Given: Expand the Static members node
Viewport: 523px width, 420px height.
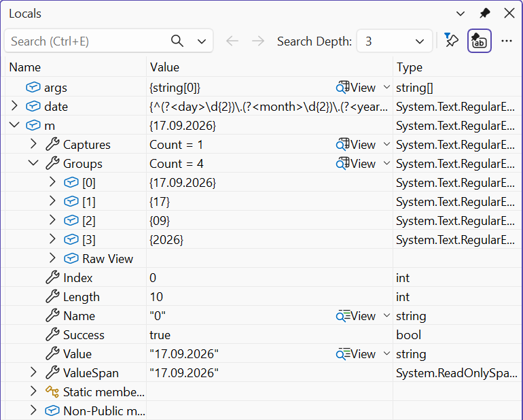Looking at the screenshot, I should pos(33,391).
